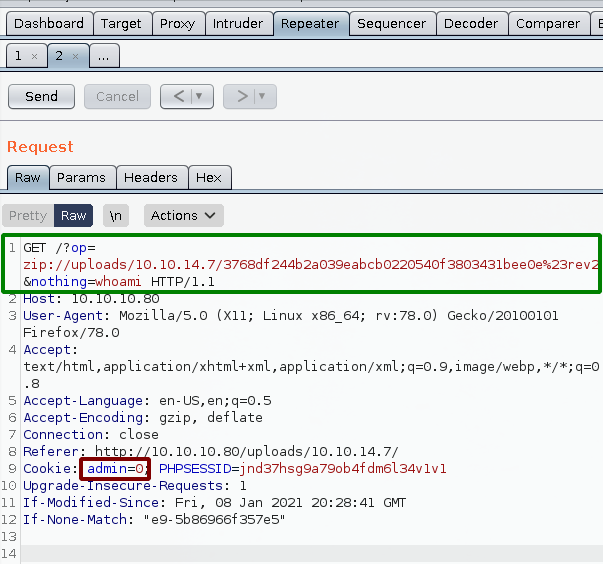Click the Upgrade-Insecure-Requests header

[x=135, y=486]
